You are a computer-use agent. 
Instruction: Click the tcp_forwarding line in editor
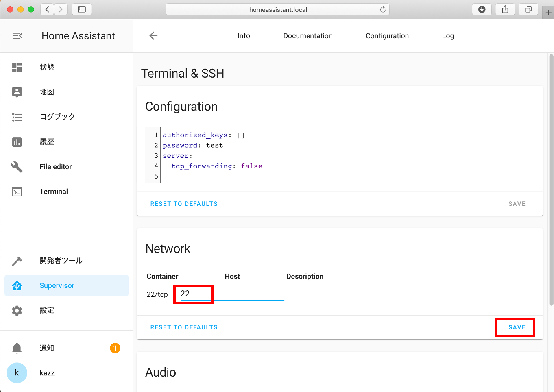(x=217, y=166)
